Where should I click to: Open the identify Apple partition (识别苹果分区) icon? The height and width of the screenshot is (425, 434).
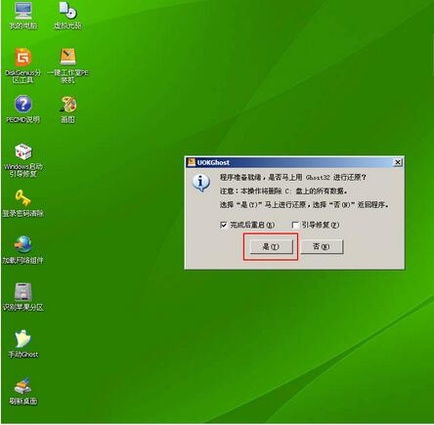click(x=23, y=297)
